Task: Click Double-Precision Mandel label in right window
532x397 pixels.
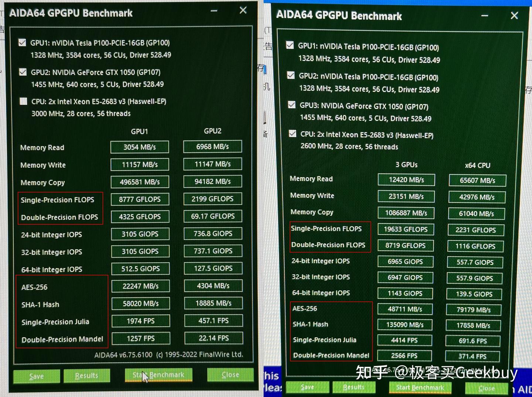Action: click(331, 355)
